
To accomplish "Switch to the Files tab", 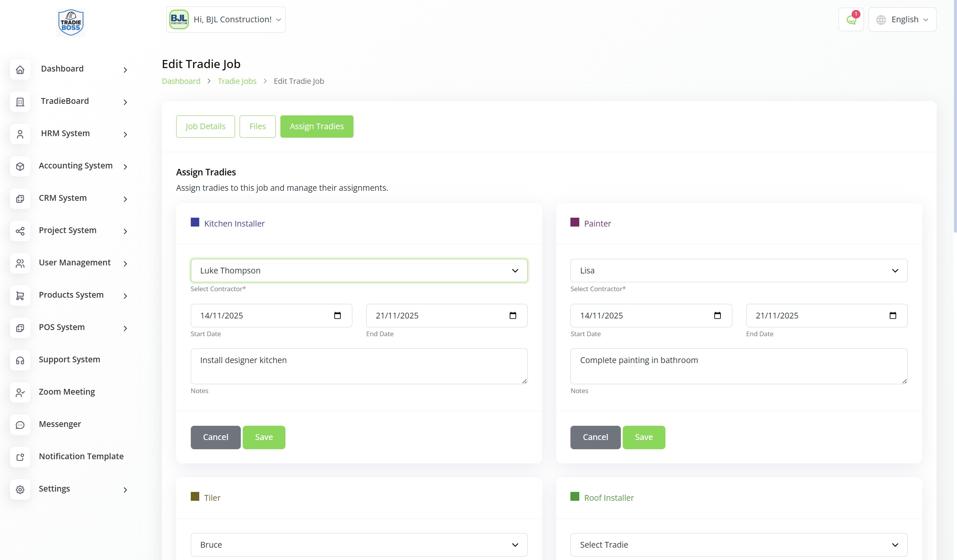I will pos(257,126).
